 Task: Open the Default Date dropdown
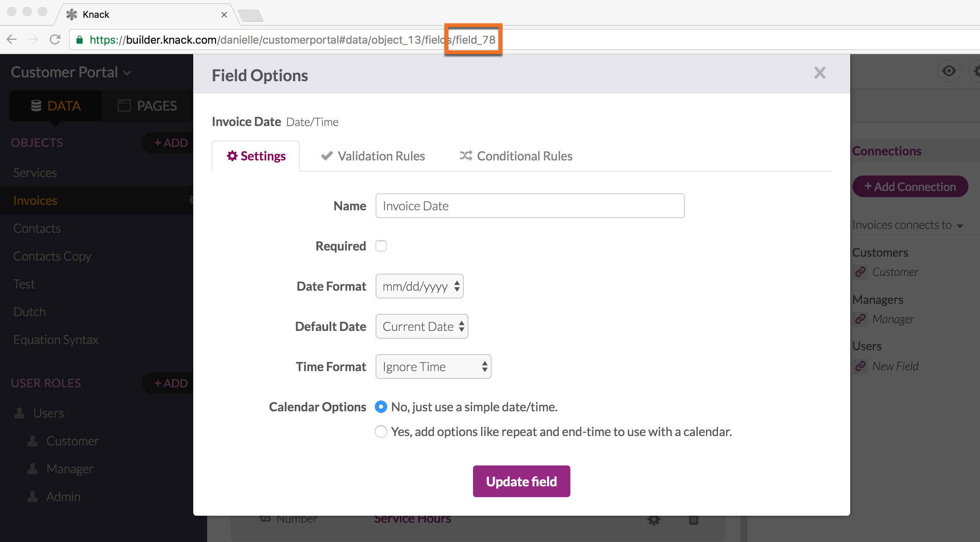click(x=422, y=327)
